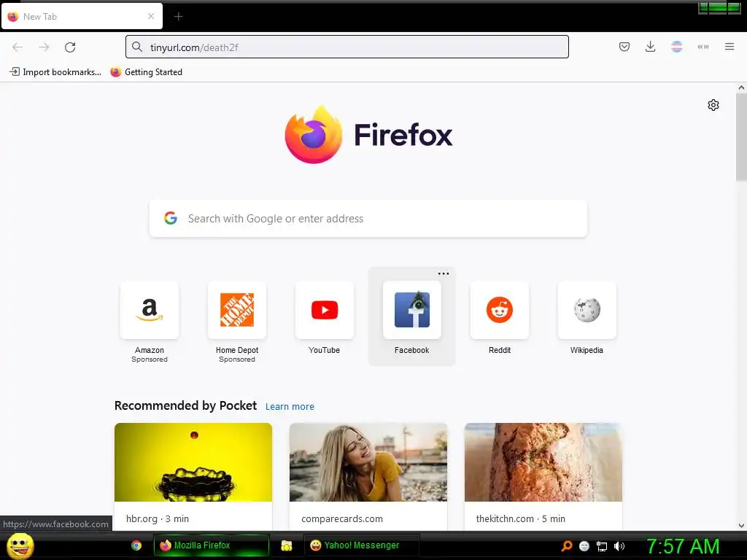
Task: Select the New Tab tab
Action: tap(82, 16)
